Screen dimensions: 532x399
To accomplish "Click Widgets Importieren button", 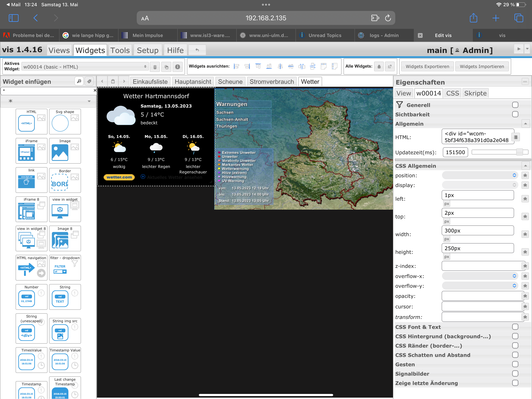I will [x=482, y=66].
